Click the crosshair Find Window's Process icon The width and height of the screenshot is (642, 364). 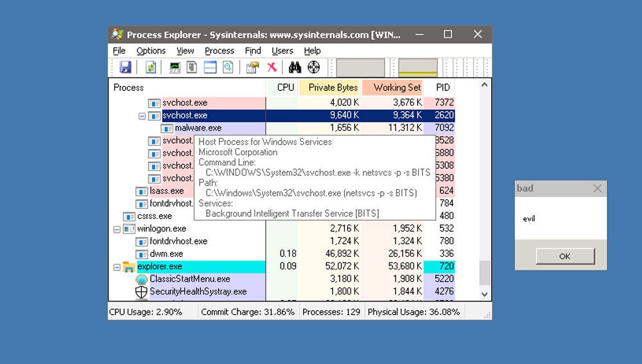click(x=314, y=67)
